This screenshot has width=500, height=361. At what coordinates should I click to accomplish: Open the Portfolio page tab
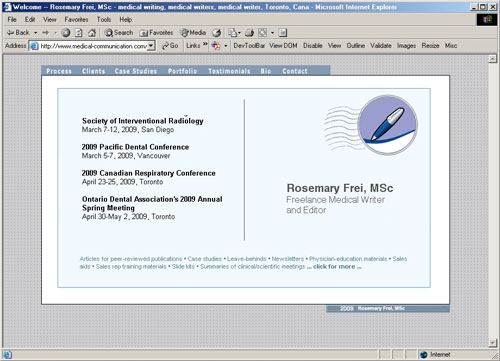pos(182,71)
